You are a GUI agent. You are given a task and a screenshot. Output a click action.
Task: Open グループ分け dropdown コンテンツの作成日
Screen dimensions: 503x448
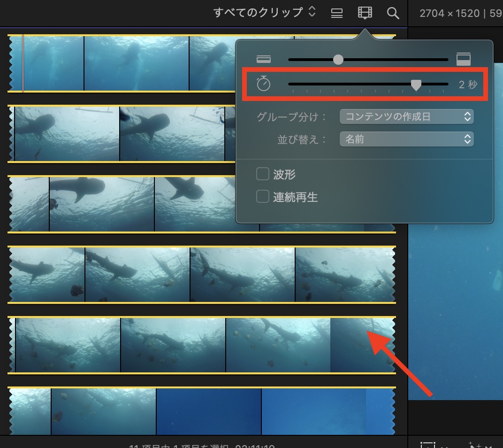click(406, 116)
